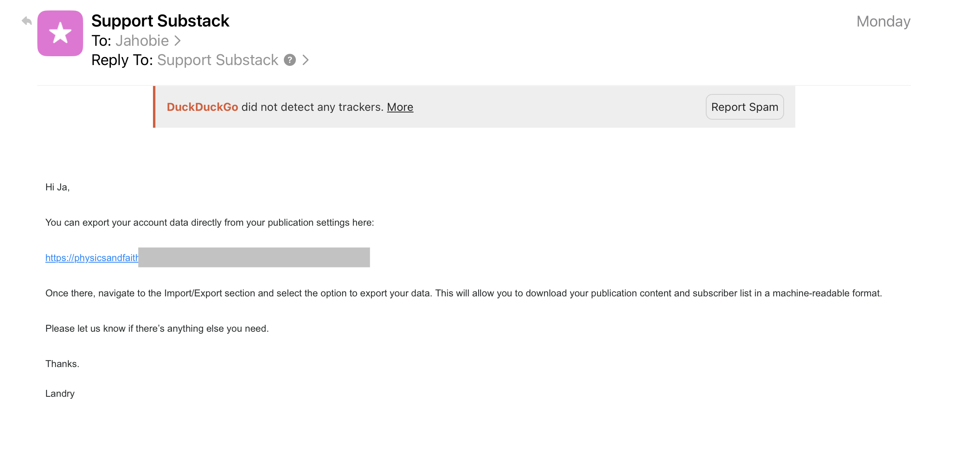The height and width of the screenshot is (453, 980).
Task: Click the Monday date label
Action: click(x=883, y=21)
